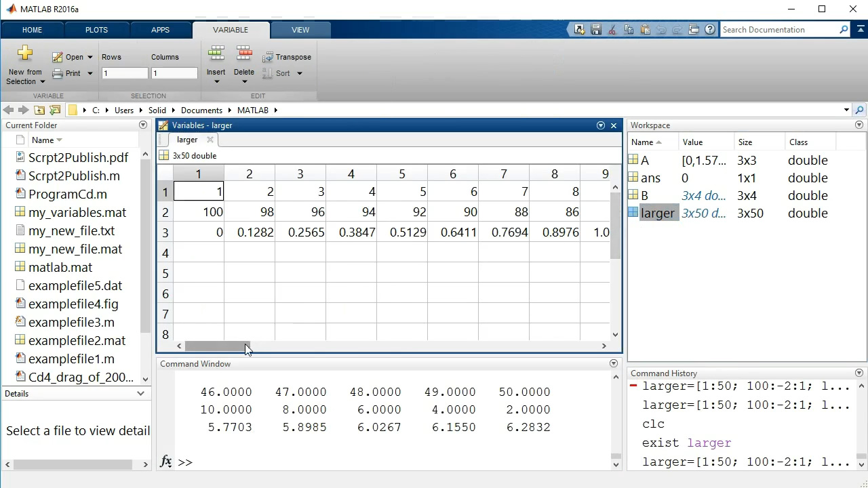Switch to the VIEW tab
Viewport: 868px width, 488px height.
(x=300, y=30)
